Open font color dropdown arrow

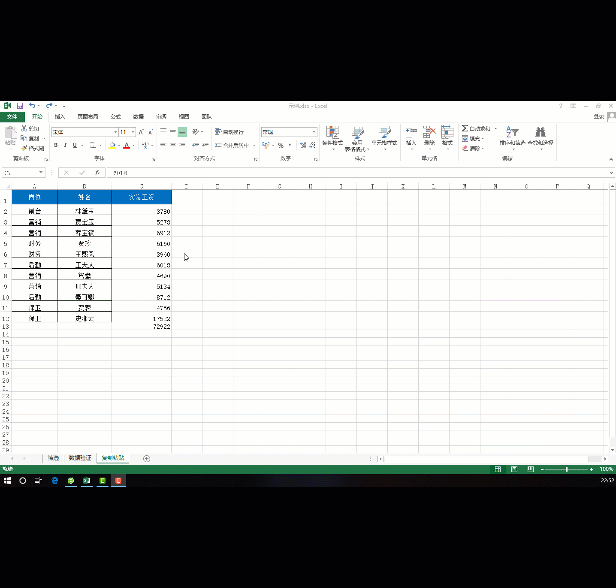click(134, 146)
